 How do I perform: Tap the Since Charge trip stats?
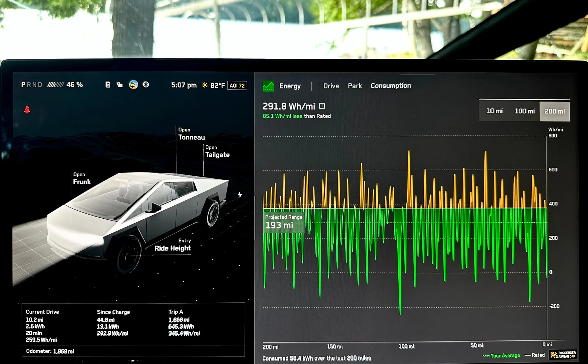point(113,323)
